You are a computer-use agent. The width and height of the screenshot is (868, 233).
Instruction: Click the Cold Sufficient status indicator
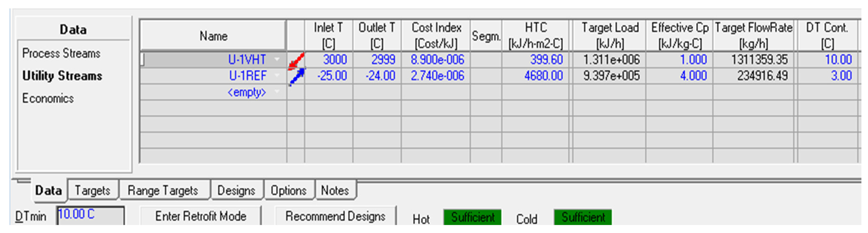coord(583,217)
